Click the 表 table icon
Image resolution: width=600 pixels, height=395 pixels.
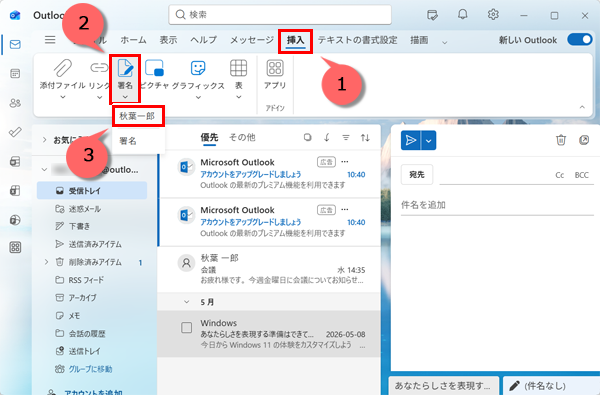(238, 68)
